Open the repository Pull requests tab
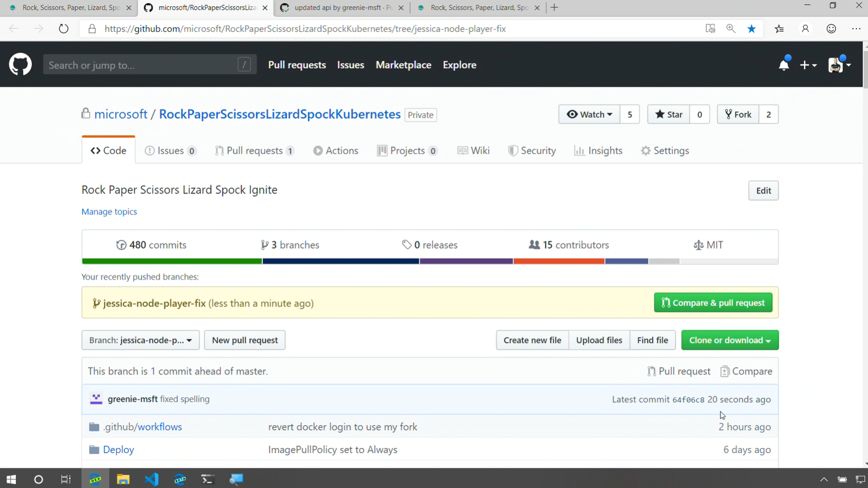 [x=255, y=151]
